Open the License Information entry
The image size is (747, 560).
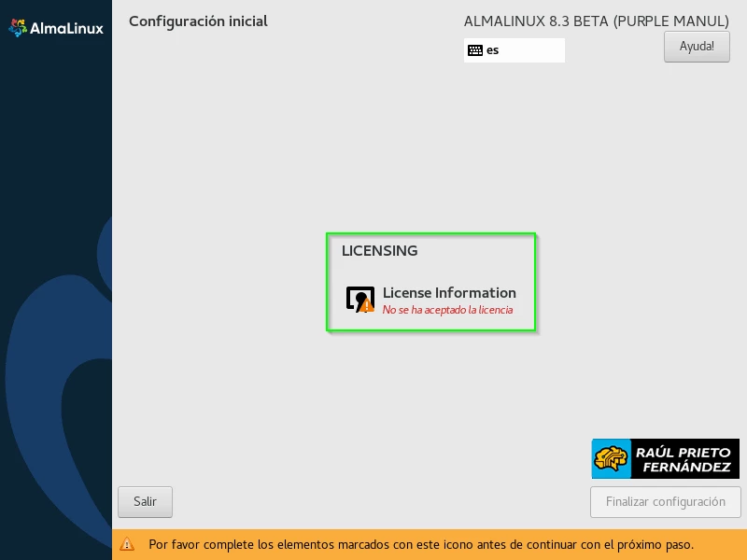449,292
